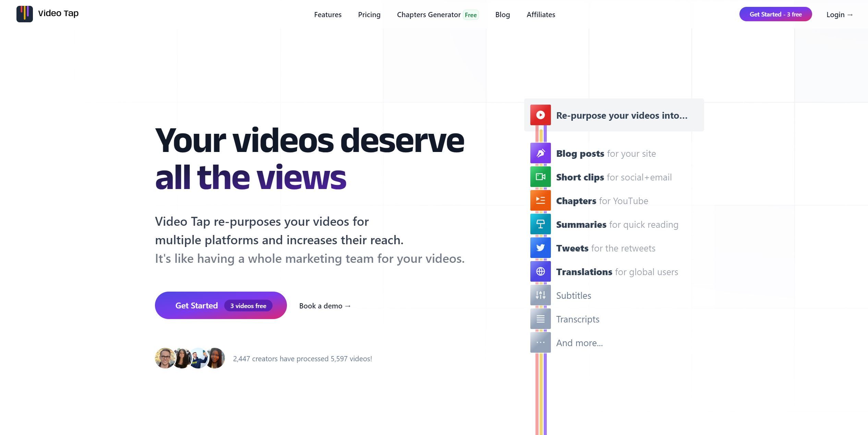868x435 pixels.
Task: Click the Transcripts document icon
Action: (540, 319)
